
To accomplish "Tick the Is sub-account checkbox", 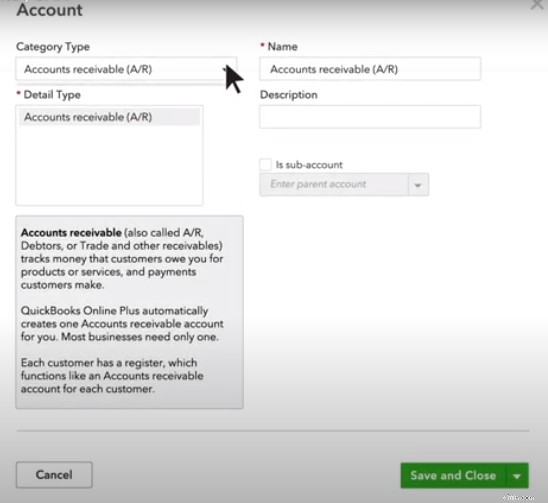I will tap(265, 165).
